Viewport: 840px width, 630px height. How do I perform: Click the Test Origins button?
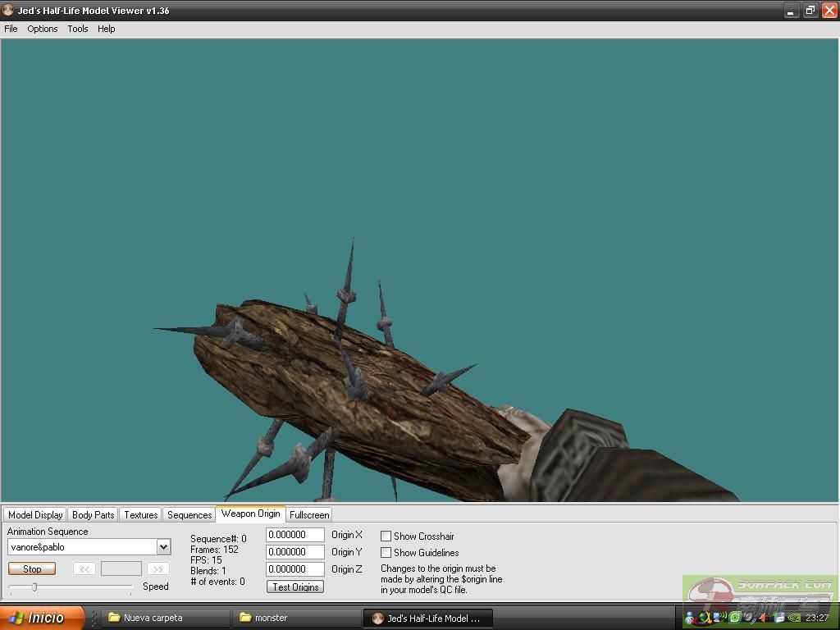point(295,587)
